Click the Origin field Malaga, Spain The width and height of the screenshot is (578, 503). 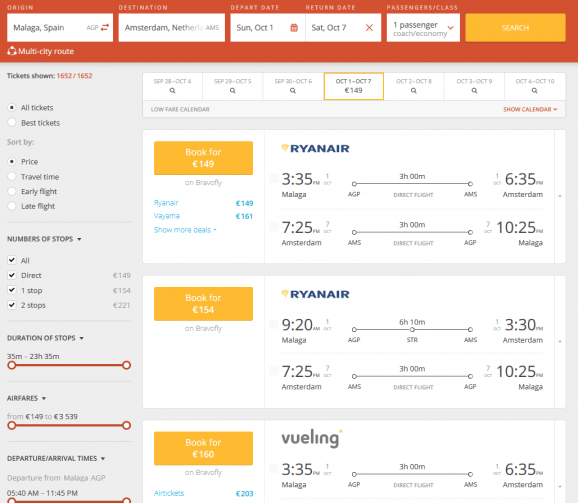tap(60, 28)
